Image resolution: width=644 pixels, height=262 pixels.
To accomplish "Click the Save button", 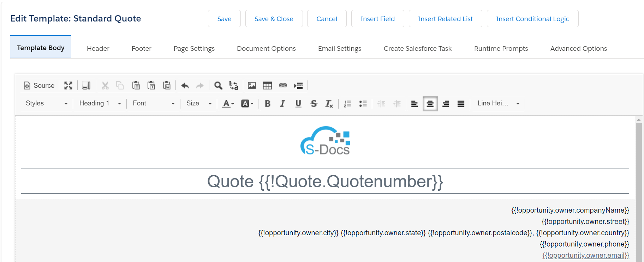I will [x=224, y=19].
